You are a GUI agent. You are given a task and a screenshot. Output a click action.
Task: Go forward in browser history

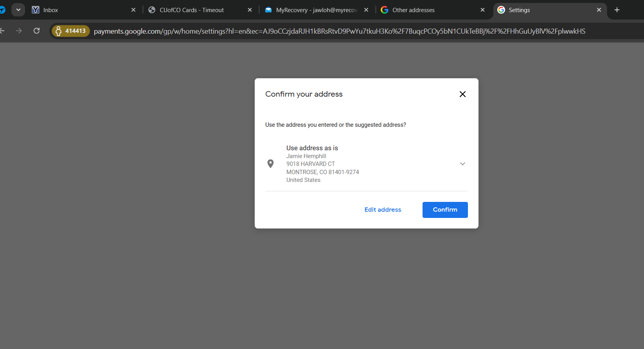pos(19,31)
